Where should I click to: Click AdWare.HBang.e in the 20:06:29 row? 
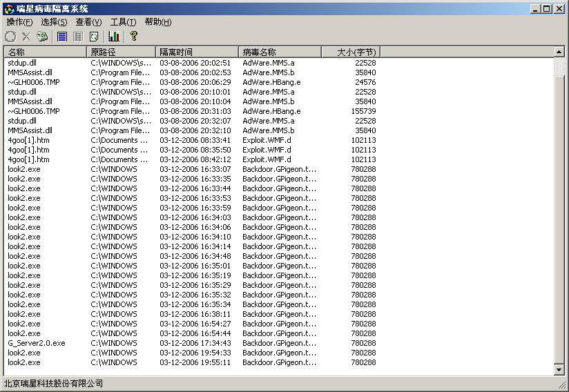pyautogui.click(x=271, y=82)
